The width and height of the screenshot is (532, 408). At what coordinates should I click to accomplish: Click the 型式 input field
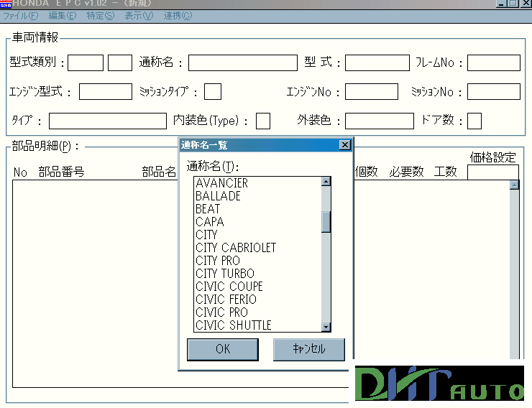pos(377,62)
